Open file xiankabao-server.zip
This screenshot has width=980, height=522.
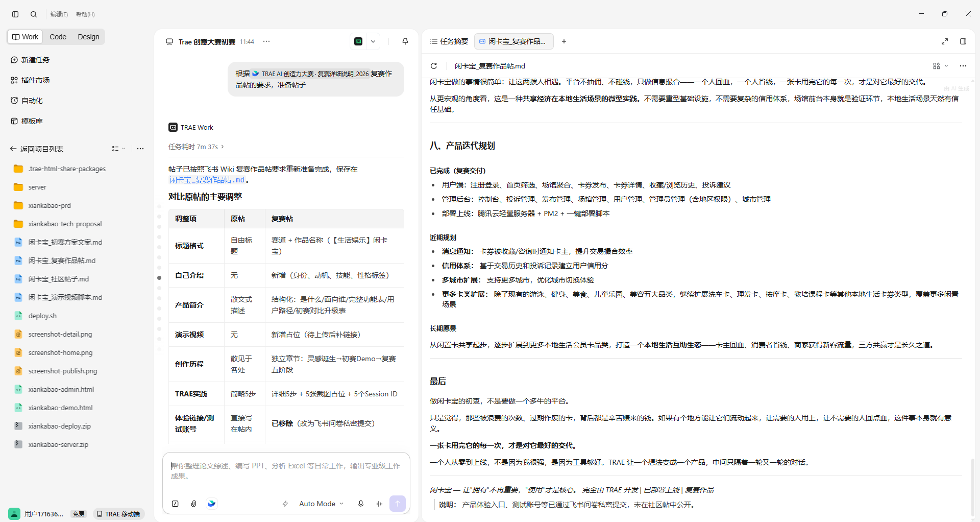pyautogui.click(x=58, y=444)
